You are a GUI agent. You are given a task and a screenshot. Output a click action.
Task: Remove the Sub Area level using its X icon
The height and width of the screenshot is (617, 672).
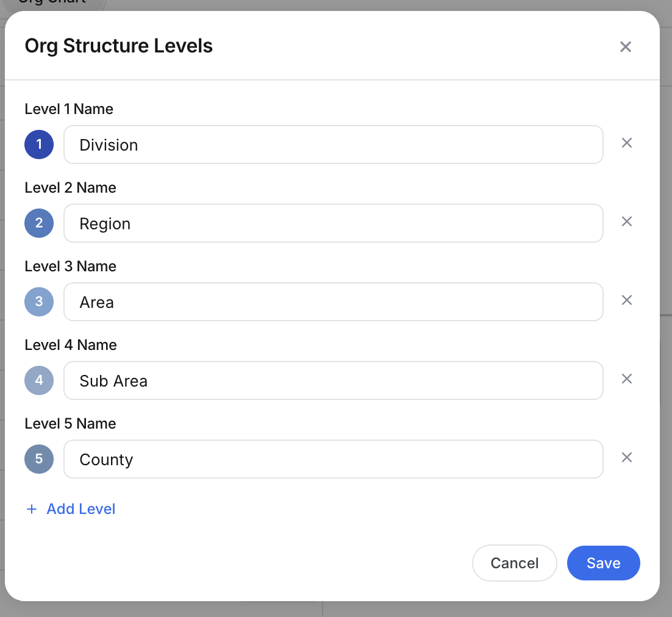(626, 379)
